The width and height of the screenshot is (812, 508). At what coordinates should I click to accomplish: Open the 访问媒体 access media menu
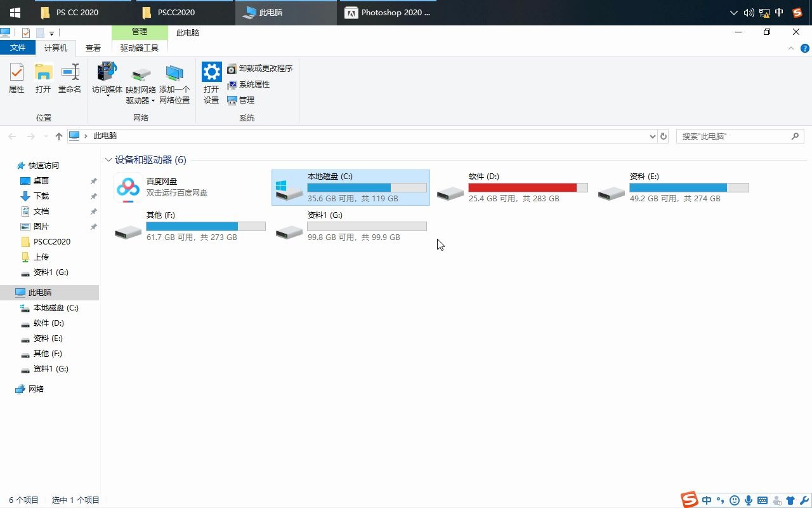point(107,80)
